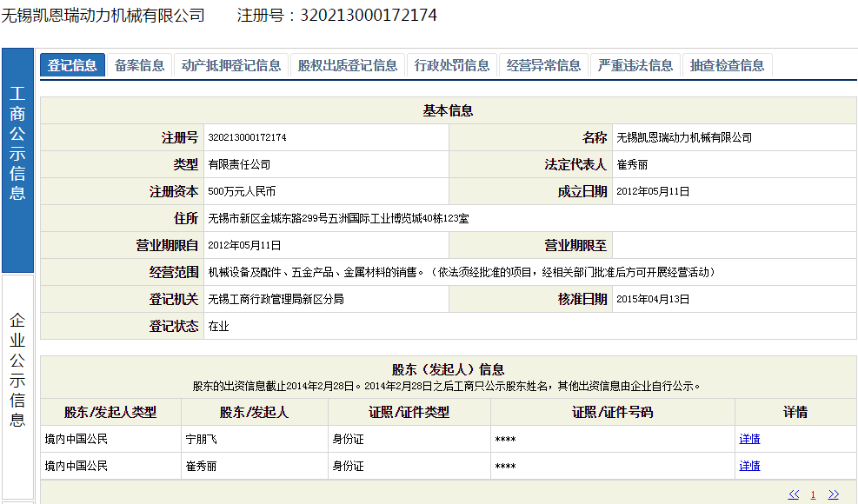The image size is (858, 504).
Task: Click the 股东/发起人类型 column header
Action: [110, 412]
